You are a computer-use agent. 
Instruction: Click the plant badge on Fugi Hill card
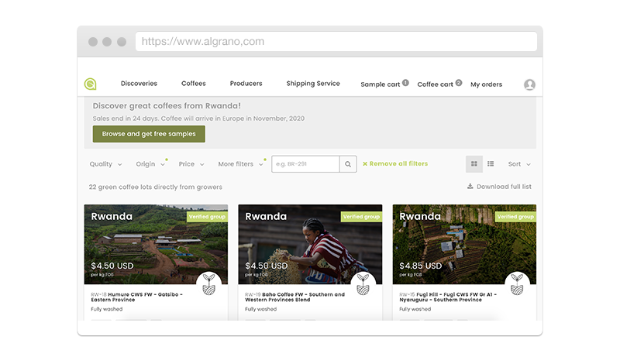click(x=517, y=284)
